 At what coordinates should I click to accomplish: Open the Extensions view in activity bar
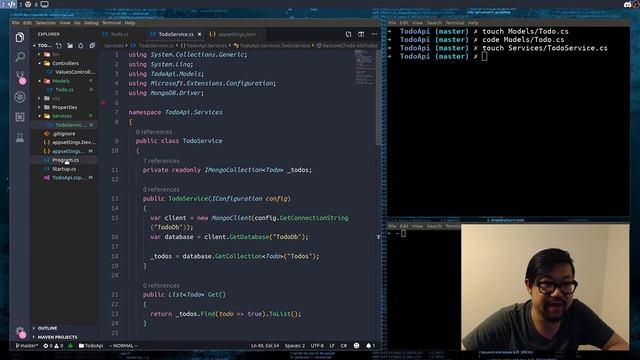[20, 117]
